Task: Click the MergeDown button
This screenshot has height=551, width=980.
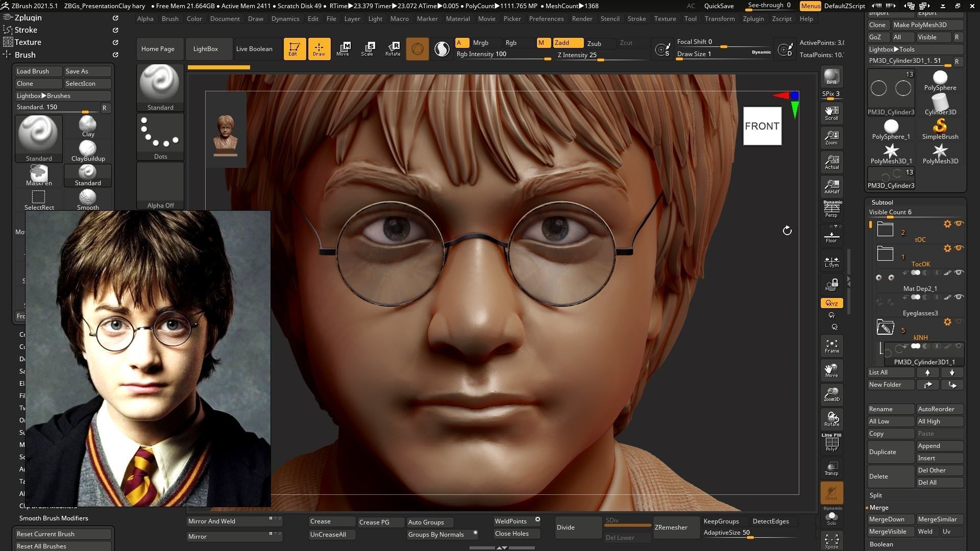Action: click(x=891, y=519)
